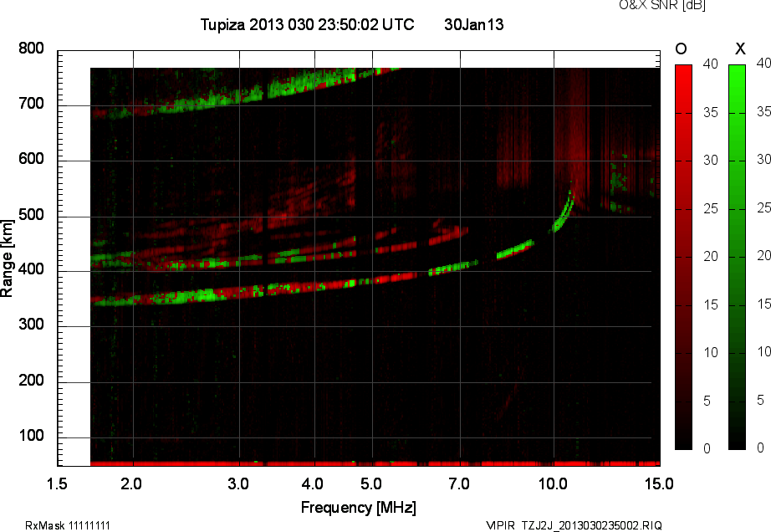Click range tick label '200'
This screenshot has width=771, height=532.
point(31,381)
